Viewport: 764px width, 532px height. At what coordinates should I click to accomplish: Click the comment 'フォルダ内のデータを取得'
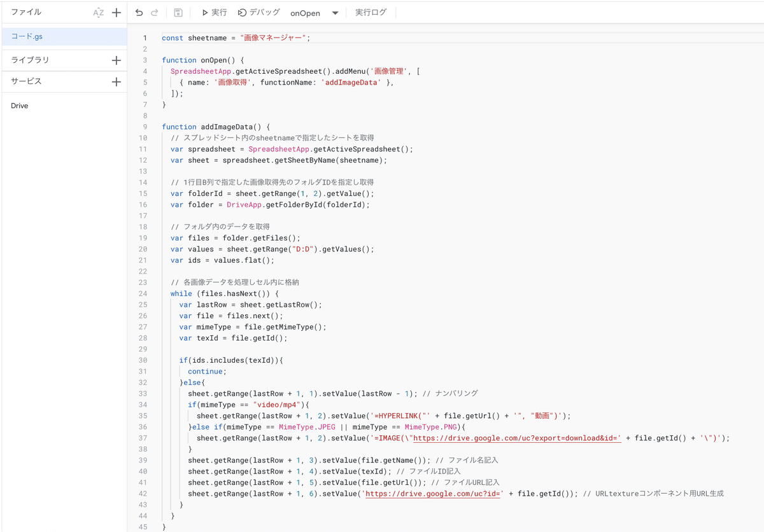(220, 227)
